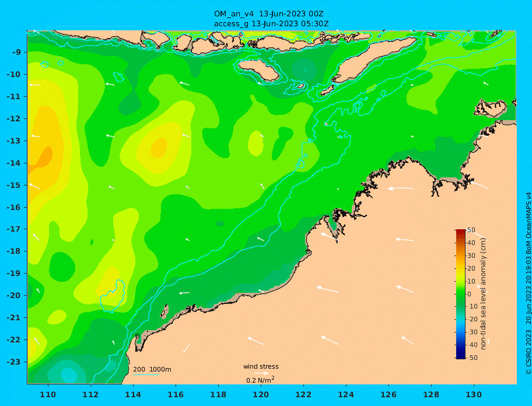Click the latitude axis label "-14"
Screen dimensions: 532x406
(x=14, y=163)
